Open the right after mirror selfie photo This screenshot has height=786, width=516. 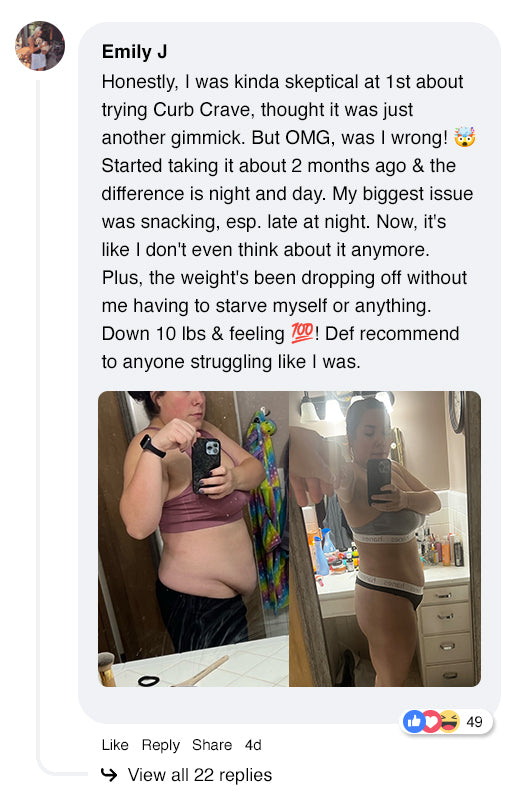pyautogui.click(x=385, y=539)
